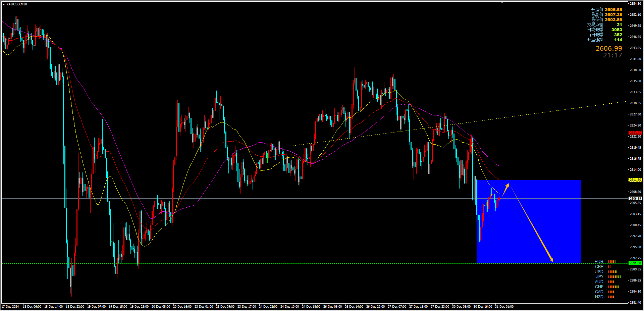
Task: Click the 2589.55 price scale value
Action: pos(635,269)
